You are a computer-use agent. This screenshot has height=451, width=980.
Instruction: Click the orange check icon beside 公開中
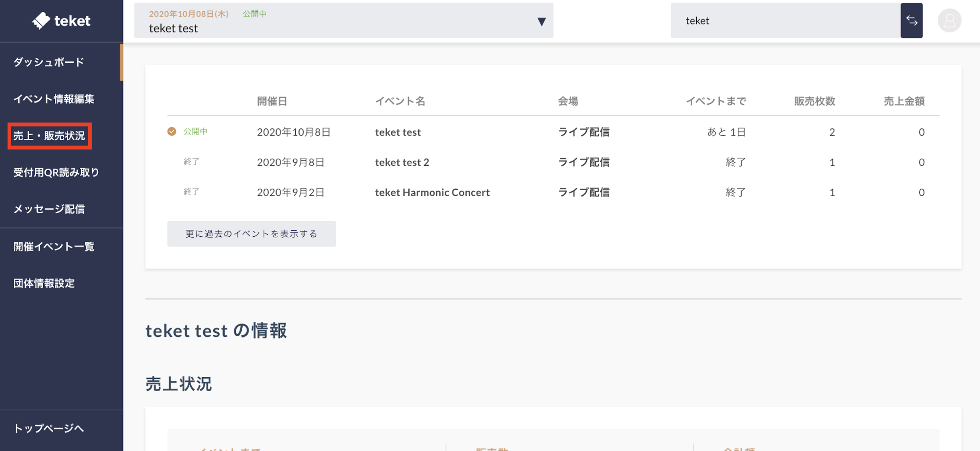pyautogui.click(x=172, y=131)
